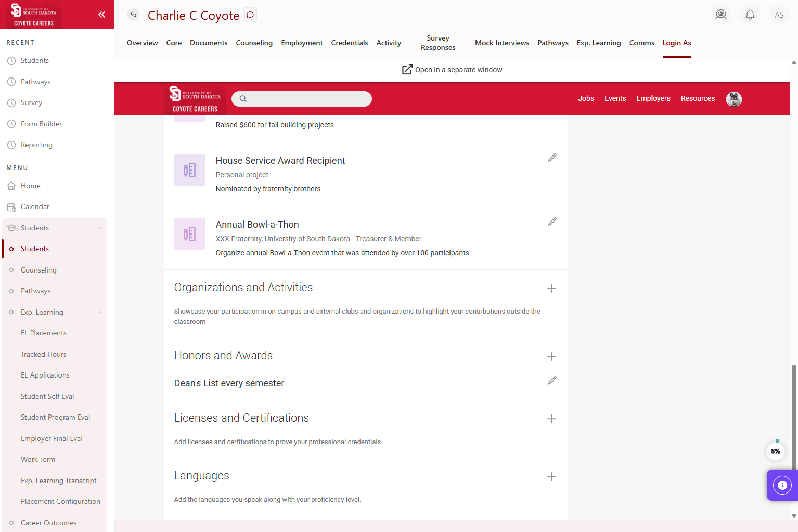Open notifications bell

pyautogui.click(x=750, y=15)
